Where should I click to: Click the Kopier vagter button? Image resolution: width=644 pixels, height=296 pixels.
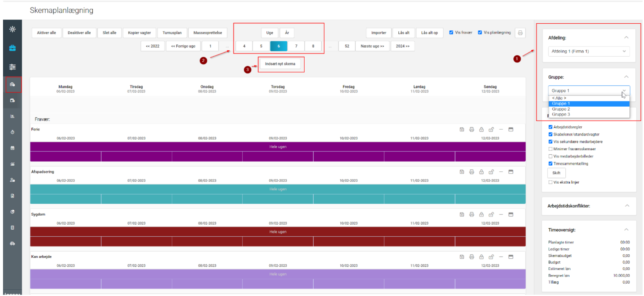[x=139, y=33]
